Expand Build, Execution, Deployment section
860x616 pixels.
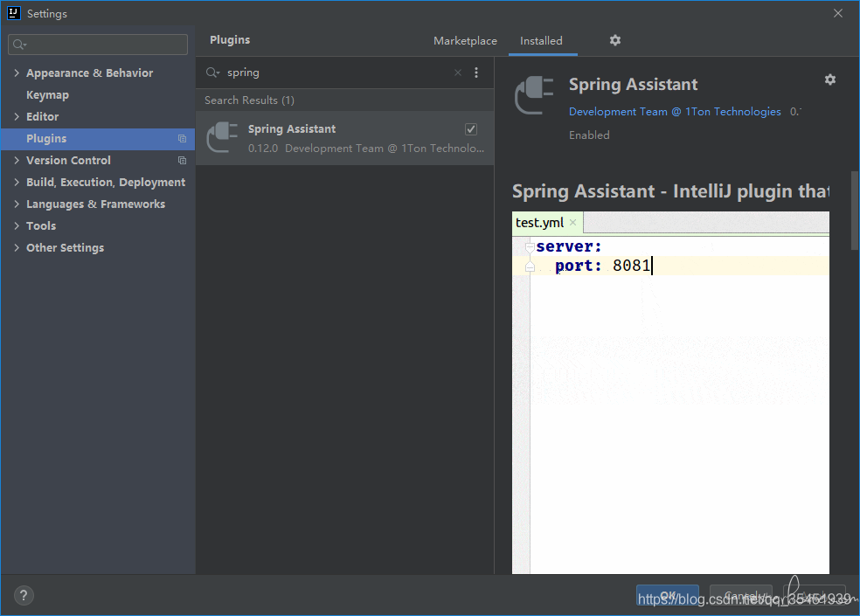point(17,183)
